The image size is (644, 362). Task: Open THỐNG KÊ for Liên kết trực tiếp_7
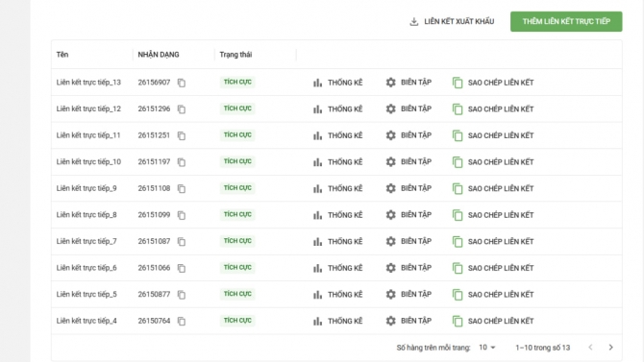[x=337, y=241]
